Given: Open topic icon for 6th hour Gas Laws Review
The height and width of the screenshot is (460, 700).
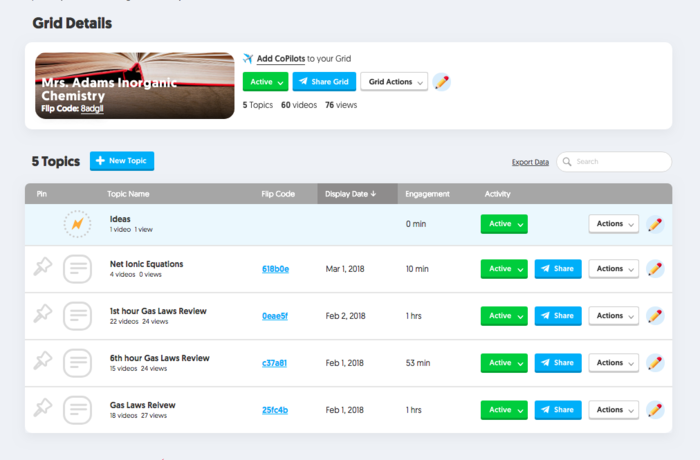Looking at the screenshot, I should click(77, 362).
